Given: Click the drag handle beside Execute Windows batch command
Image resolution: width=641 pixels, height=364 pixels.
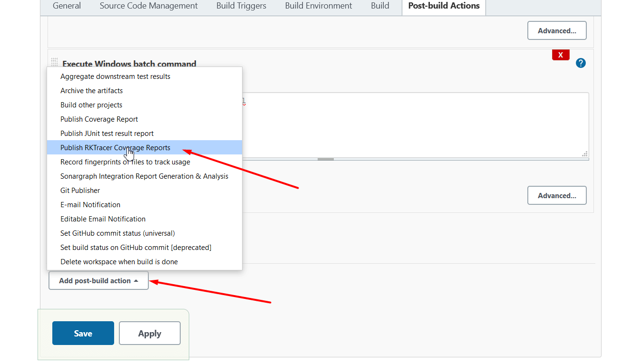Looking at the screenshot, I should point(54,62).
